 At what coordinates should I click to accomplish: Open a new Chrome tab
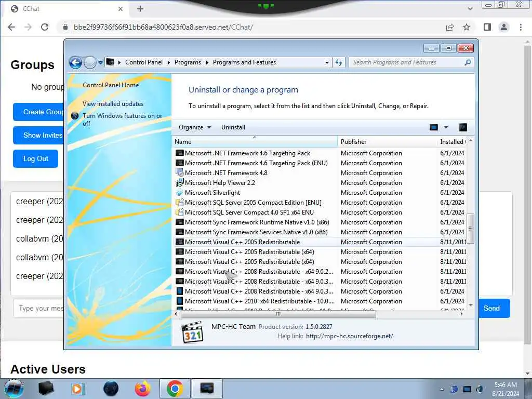pos(140,9)
